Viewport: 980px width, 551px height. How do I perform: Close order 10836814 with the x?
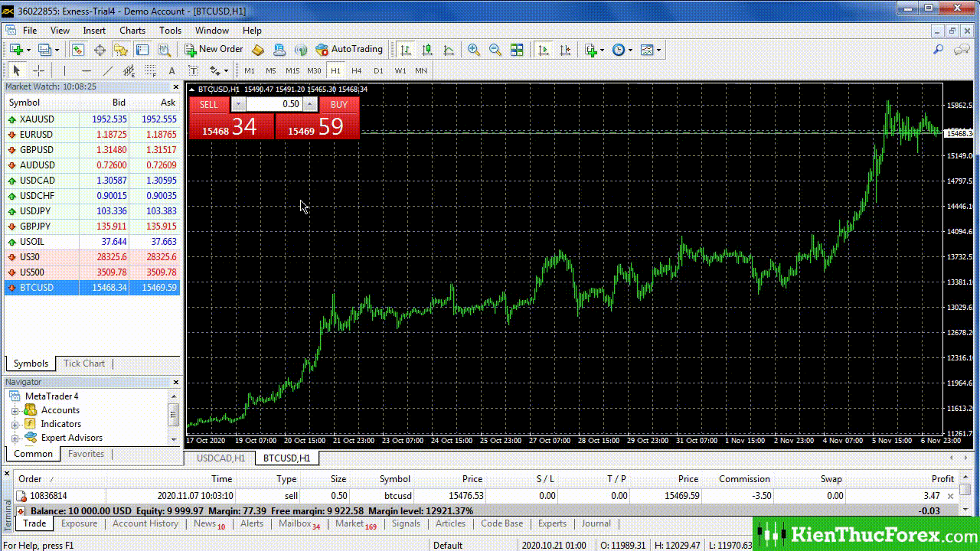tap(951, 497)
